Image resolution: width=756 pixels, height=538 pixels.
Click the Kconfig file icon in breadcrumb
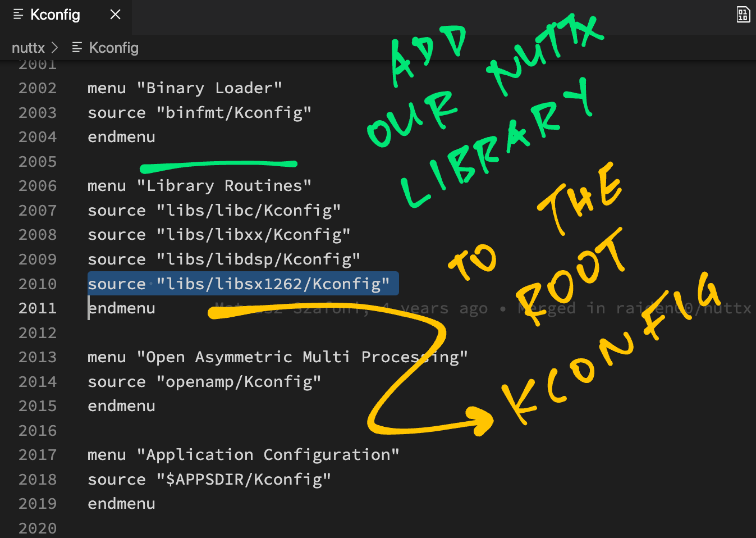77,48
